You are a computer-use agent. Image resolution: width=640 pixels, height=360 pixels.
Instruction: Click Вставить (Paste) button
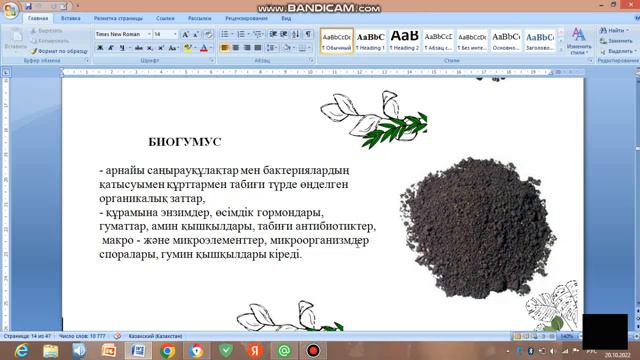tap(16, 40)
